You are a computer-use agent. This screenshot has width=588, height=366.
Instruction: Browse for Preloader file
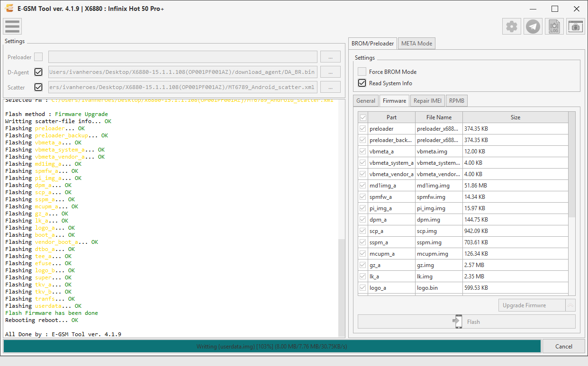(330, 57)
